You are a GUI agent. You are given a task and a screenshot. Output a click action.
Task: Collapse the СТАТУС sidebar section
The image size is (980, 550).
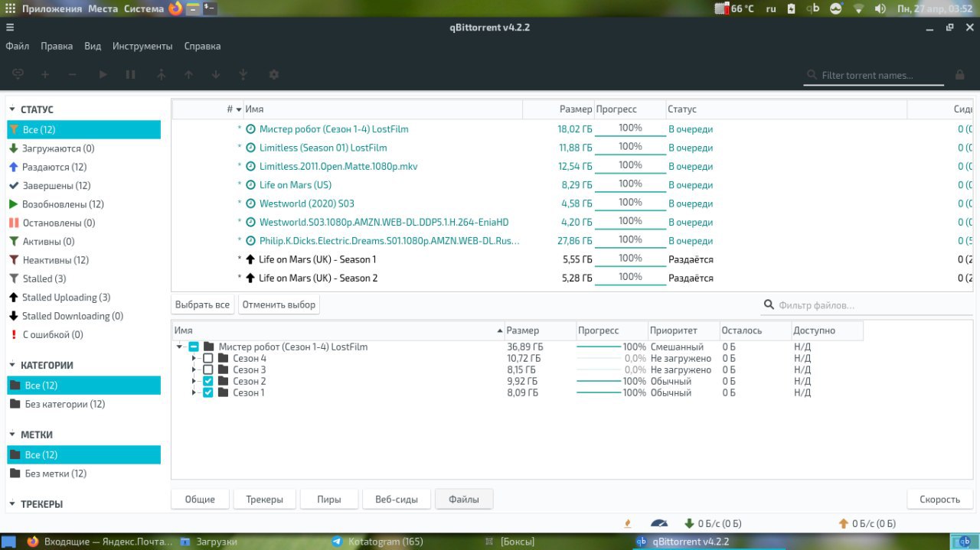12,109
